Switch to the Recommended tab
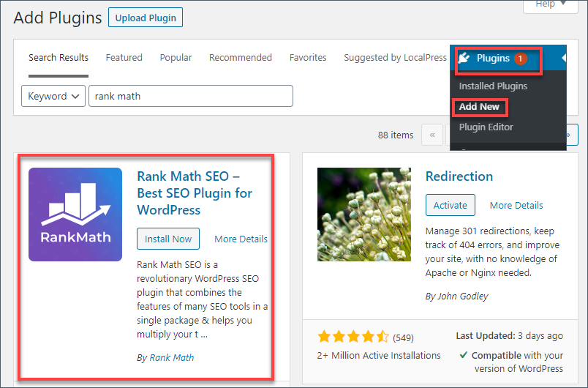Image resolution: width=588 pixels, height=388 pixels. 241,57
